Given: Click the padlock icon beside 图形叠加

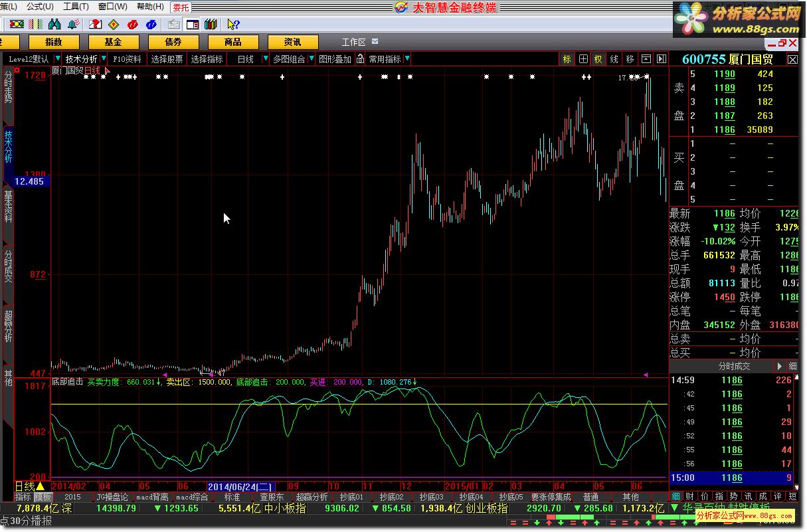Looking at the screenshot, I should (360, 59).
